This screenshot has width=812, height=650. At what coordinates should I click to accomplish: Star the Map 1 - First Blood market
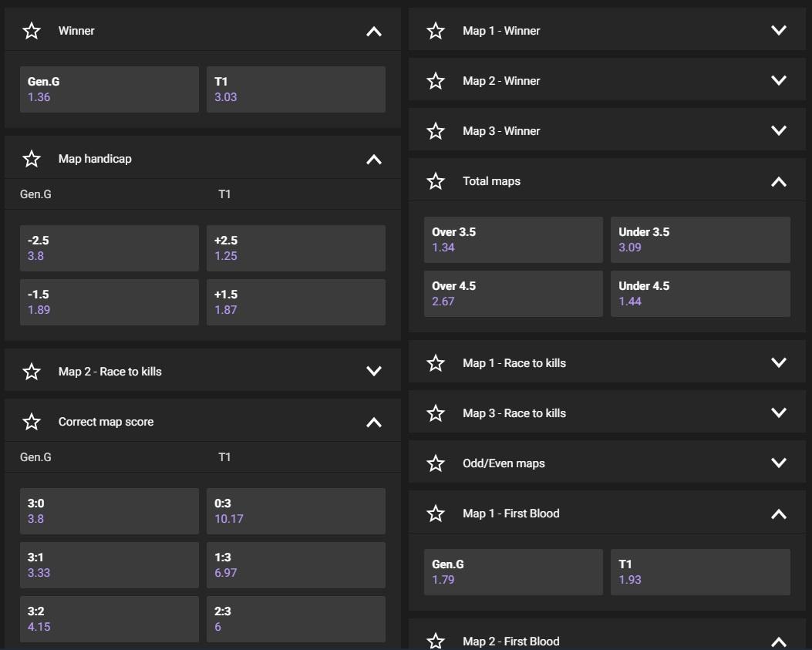436,514
